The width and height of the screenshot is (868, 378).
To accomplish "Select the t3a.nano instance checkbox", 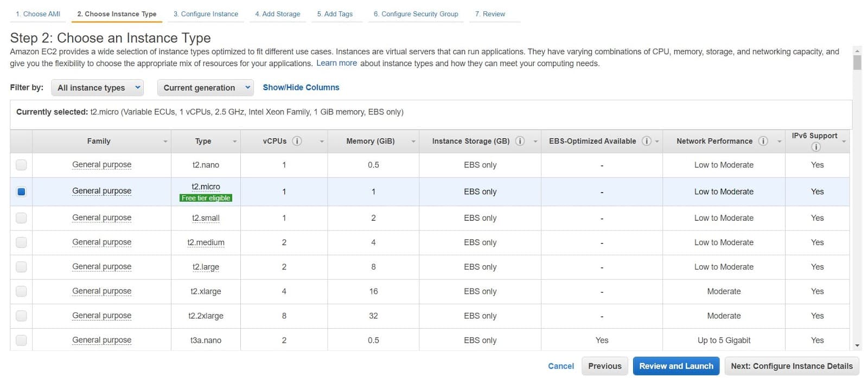I will 21,340.
